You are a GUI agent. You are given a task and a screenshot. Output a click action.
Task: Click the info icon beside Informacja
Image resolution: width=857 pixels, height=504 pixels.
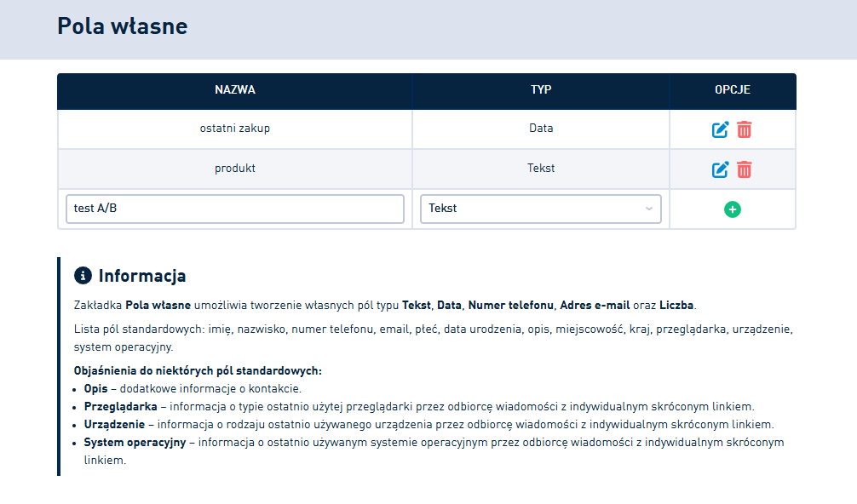click(x=83, y=275)
